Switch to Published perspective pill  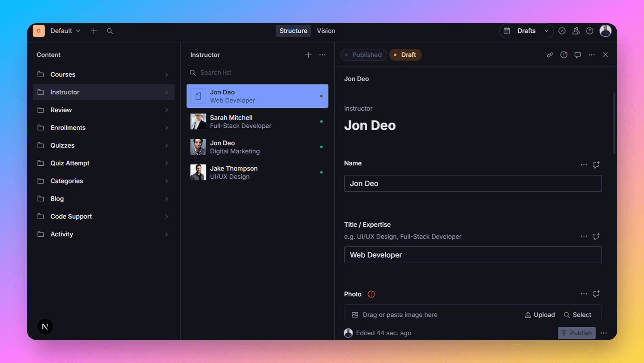(x=364, y=55)
